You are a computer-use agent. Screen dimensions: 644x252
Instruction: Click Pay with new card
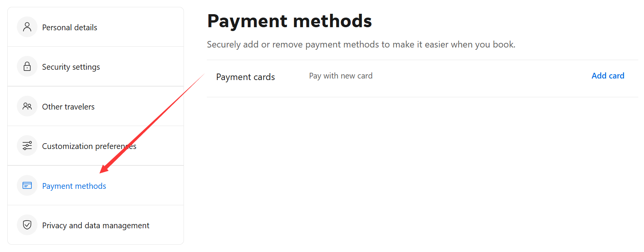(340, 75)
